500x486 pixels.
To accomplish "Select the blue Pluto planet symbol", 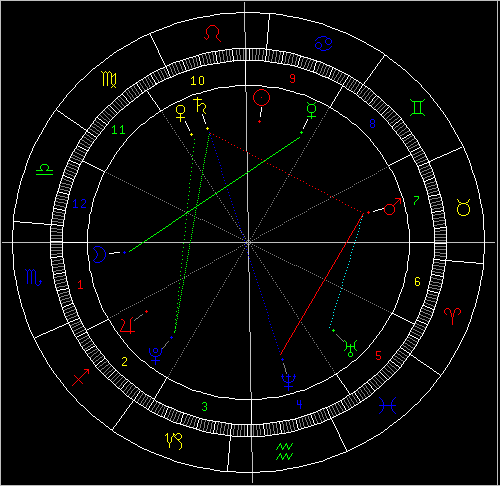I will (x=156, y=356).
